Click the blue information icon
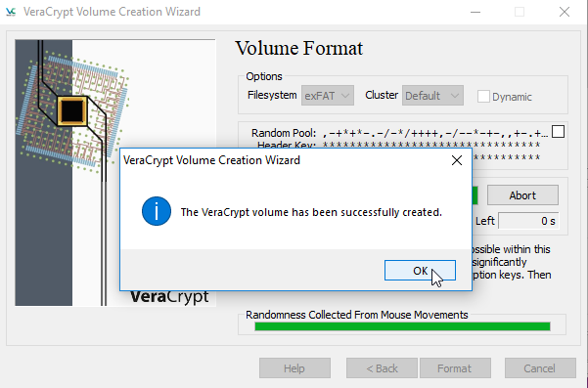588x388 pixels. (157, 211)
